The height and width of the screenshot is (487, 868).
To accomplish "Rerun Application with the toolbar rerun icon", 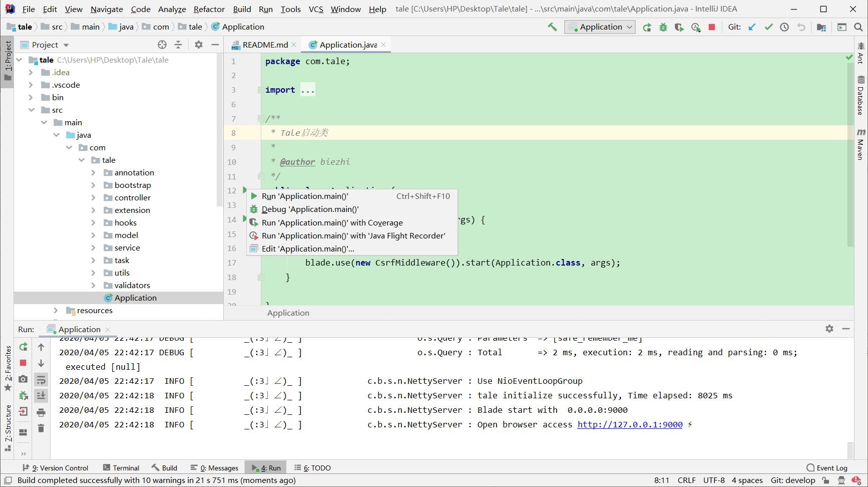I will coord(647,27).
